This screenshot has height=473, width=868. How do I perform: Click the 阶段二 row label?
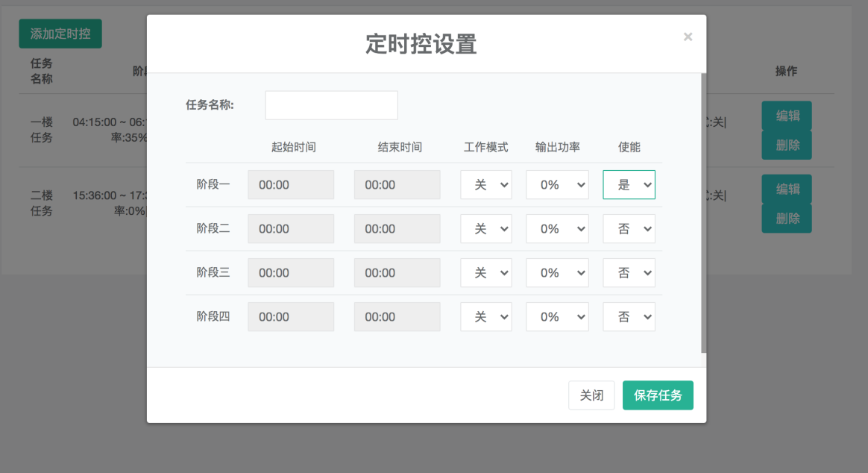pyautogui.click(x=213, y=229)
